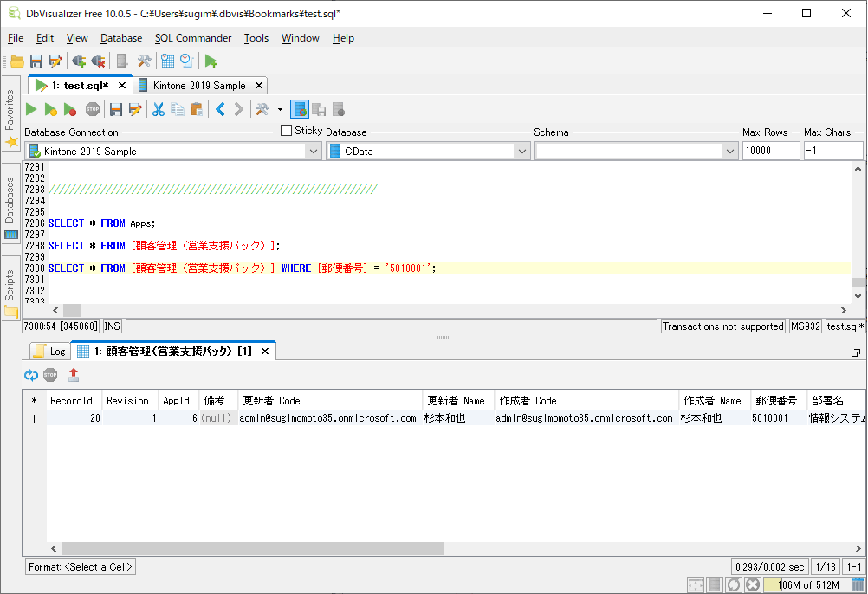Sort by the RecordId column header
The height and width of the screenshot is (594, 868).
[x=74, y=400]
